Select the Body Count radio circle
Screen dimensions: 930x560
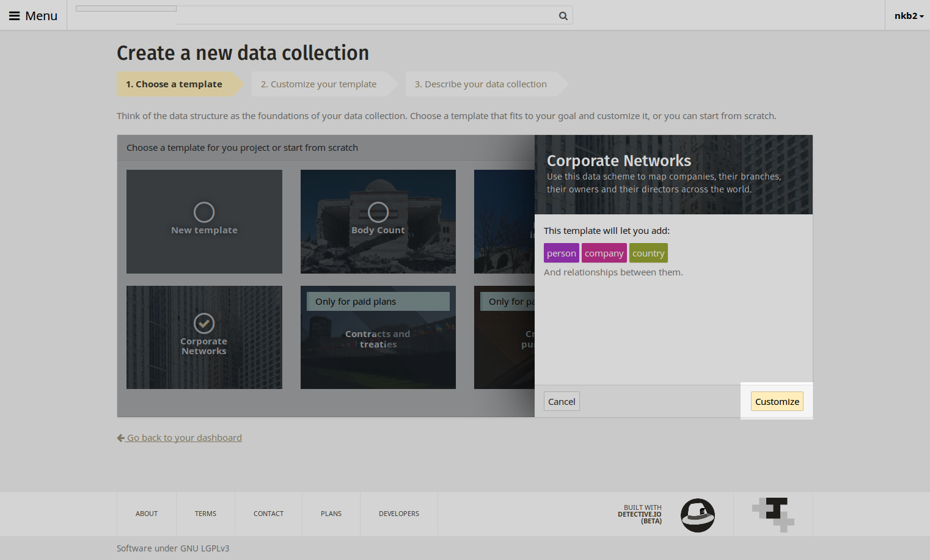pos(378,213)
